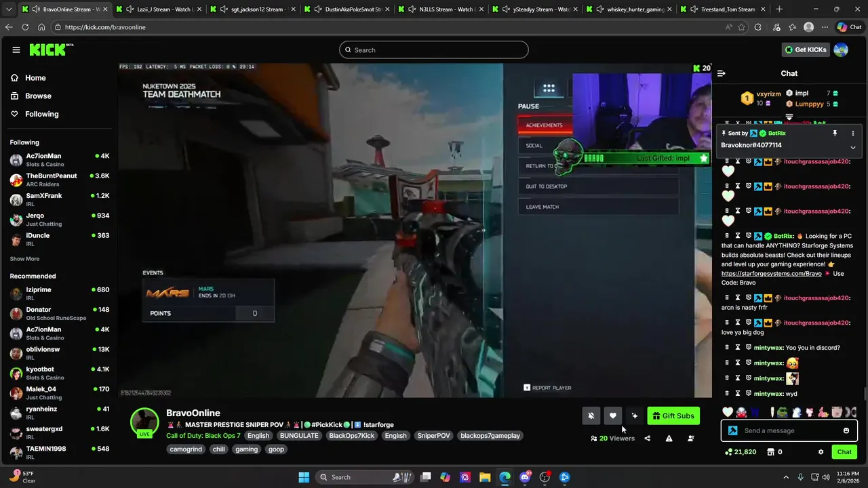Open the Windows Start menu
The height and width of the screenshot is (488, 868).
click(x=304, y=477)
